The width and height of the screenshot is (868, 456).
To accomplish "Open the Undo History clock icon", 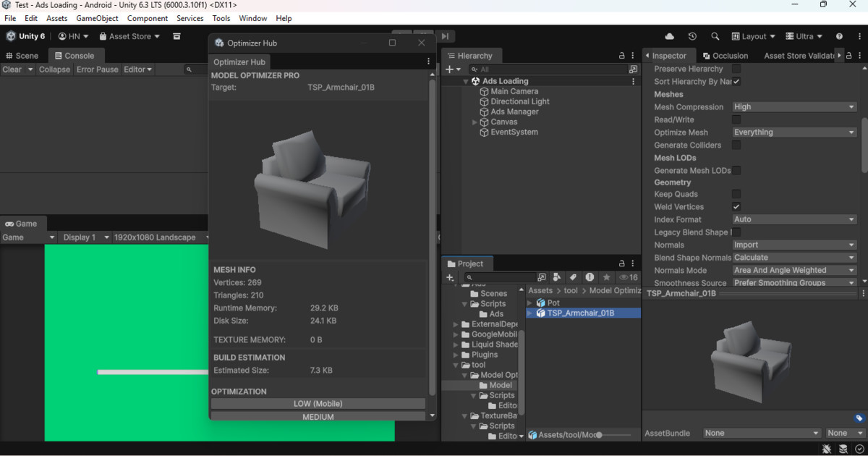I will (x=692, y=36).
